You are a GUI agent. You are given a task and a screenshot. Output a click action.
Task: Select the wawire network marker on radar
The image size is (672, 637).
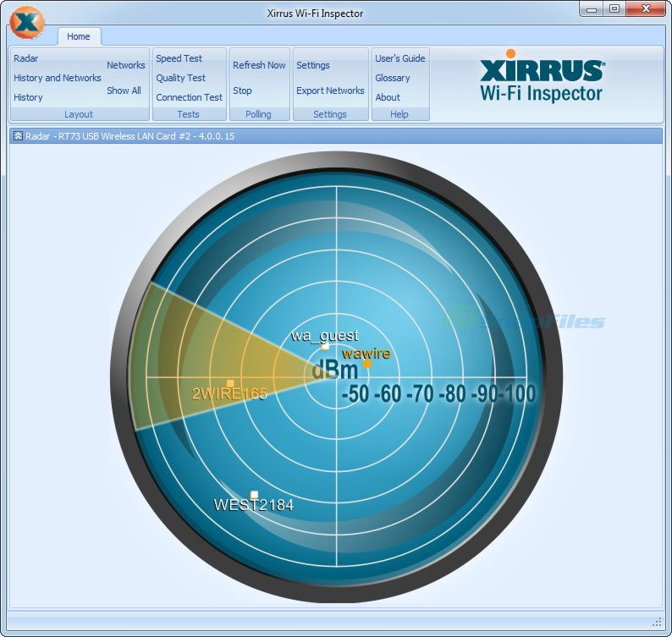click(367, 364)
